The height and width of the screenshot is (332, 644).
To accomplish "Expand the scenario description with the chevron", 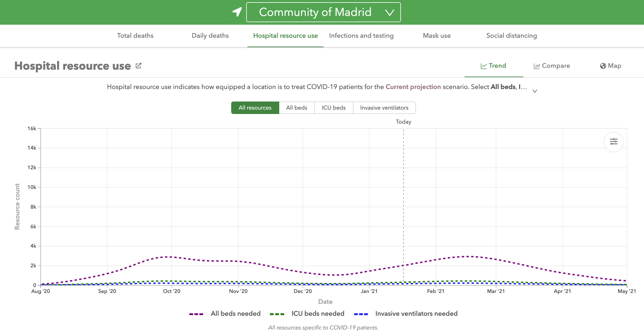I will 534,91.
